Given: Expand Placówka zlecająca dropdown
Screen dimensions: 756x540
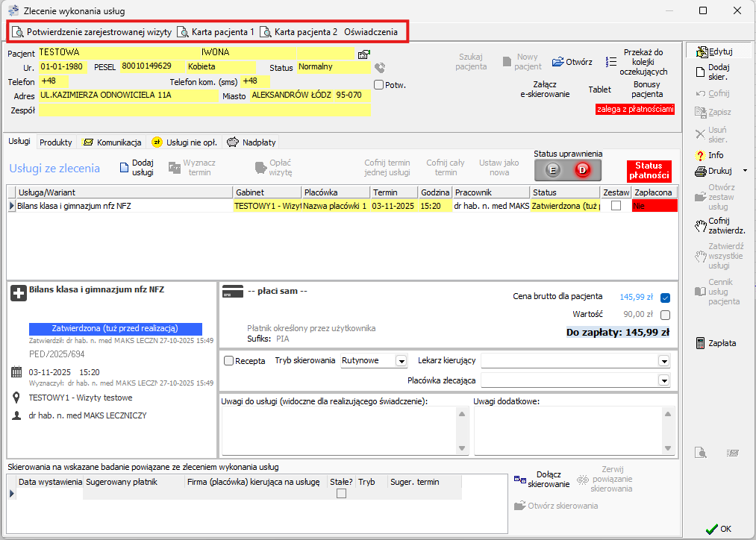Looking at the screenshot, I should 664,380.
